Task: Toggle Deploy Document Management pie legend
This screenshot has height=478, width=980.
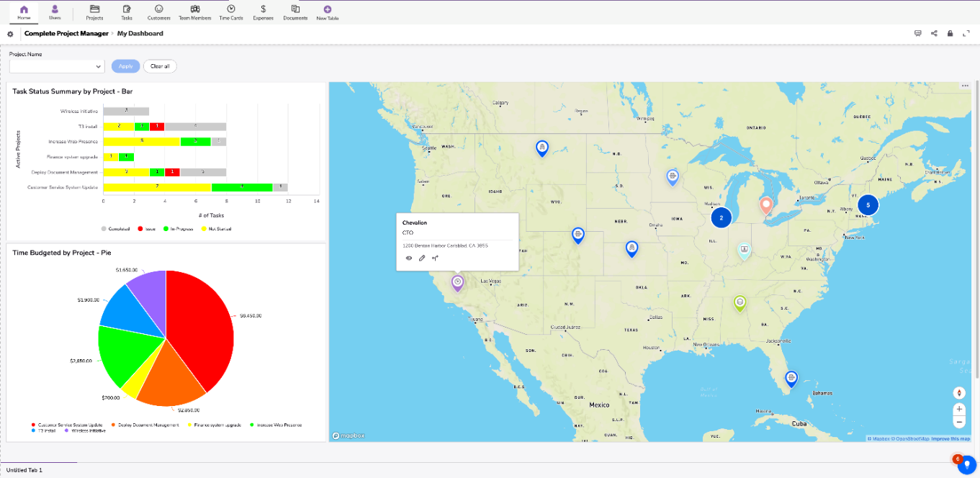Action: point(145,425)
